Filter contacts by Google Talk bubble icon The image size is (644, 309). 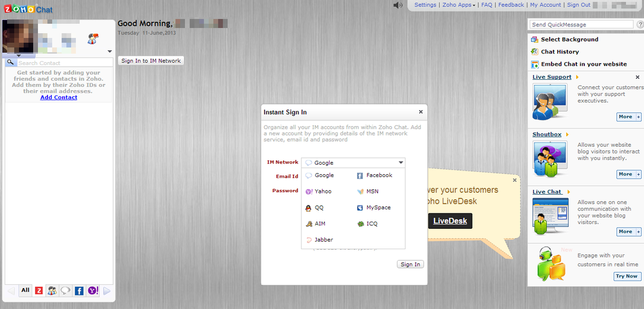tap(66, 291)
